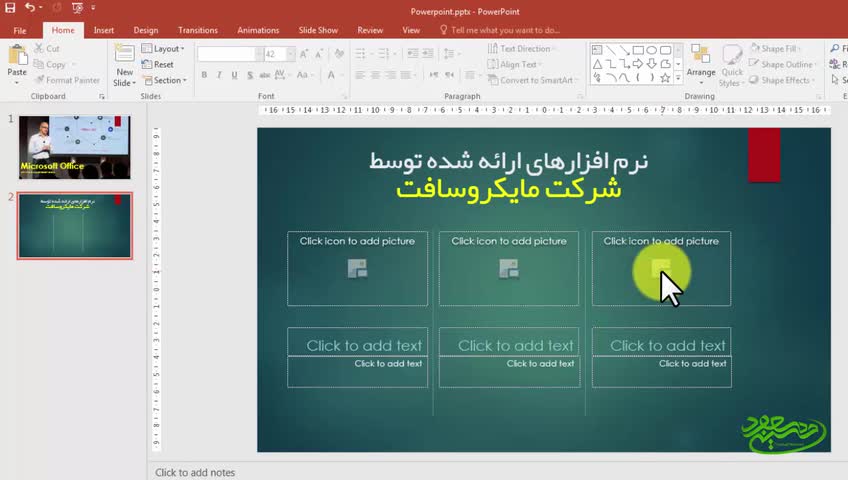Click the Decrease Font Size icon
The width and height of the screenshot is (848, 480).
(319, 54)
